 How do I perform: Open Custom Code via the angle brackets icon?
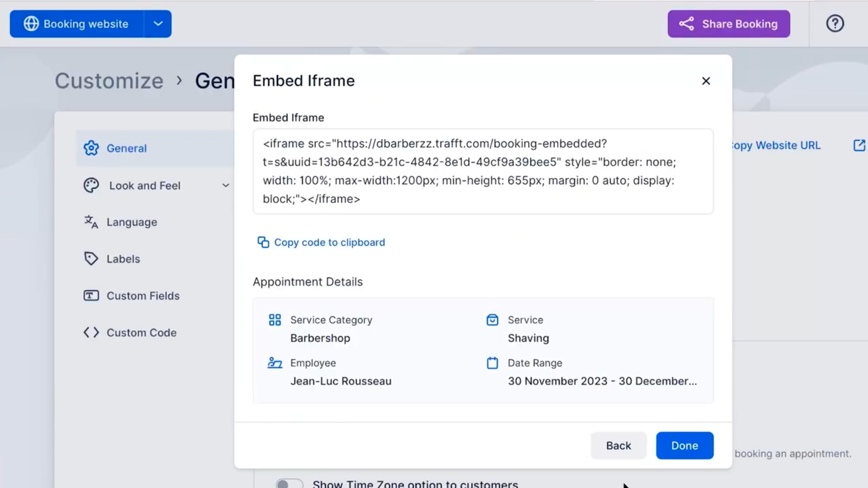click(91, 333)
